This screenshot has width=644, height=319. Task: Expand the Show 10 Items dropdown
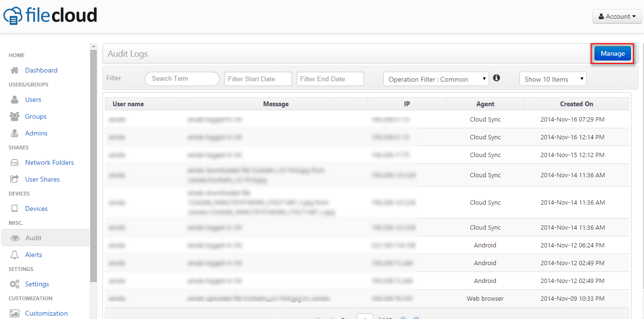[x=553, y=79]
